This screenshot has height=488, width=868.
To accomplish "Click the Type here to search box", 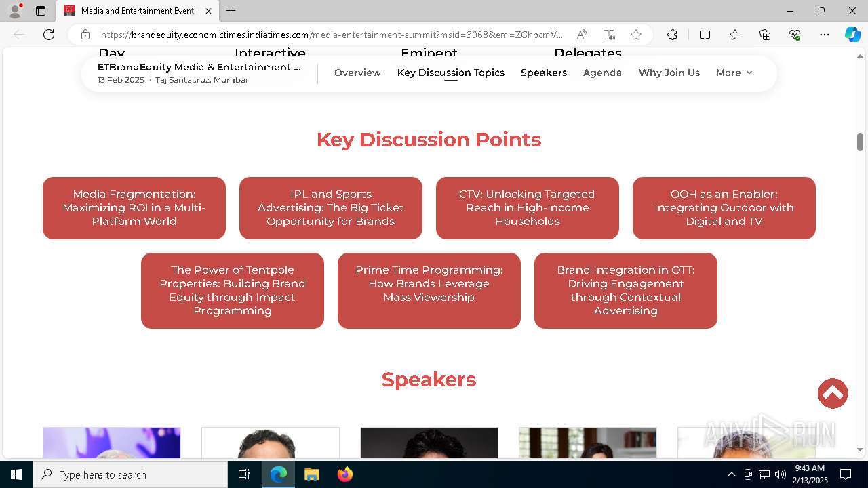I will click(130, 474).
